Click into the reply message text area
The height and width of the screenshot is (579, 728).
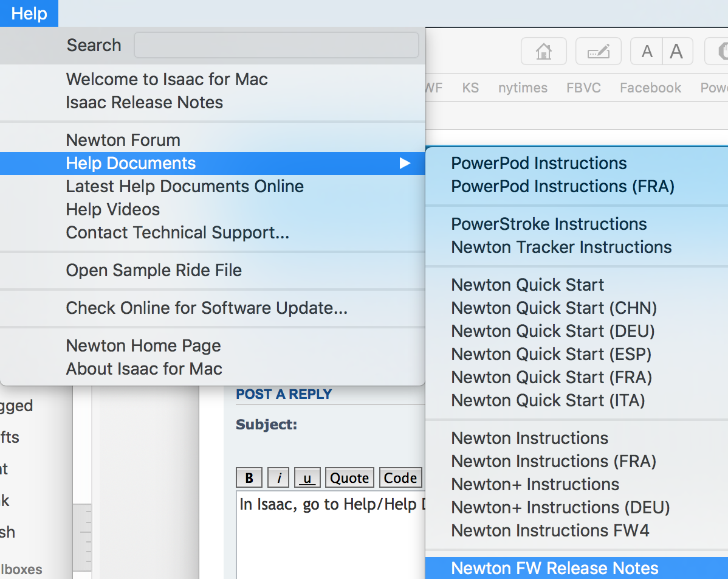(x=331, y=535)
